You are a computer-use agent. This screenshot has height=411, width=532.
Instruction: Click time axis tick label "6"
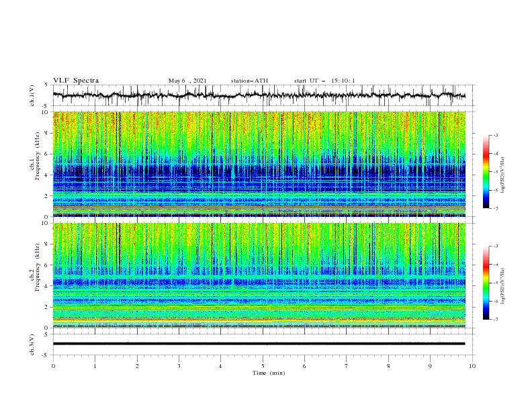304,366
